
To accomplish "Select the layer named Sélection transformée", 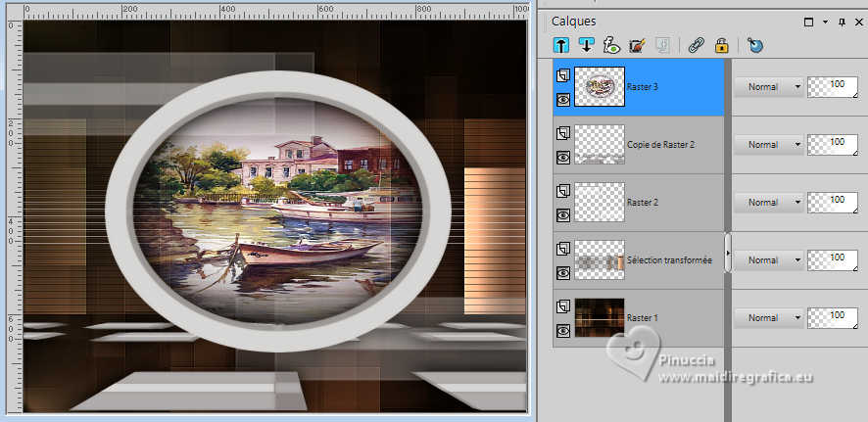I will [669, 259].
